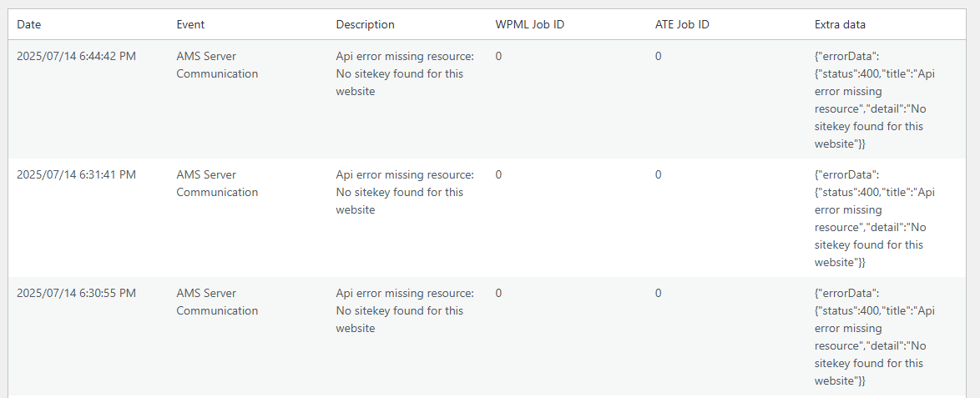The image size is (980, 398).
Task: Click AMS Server Communication in the 6:31:41 PM row
Action: [x=217, y=184]
